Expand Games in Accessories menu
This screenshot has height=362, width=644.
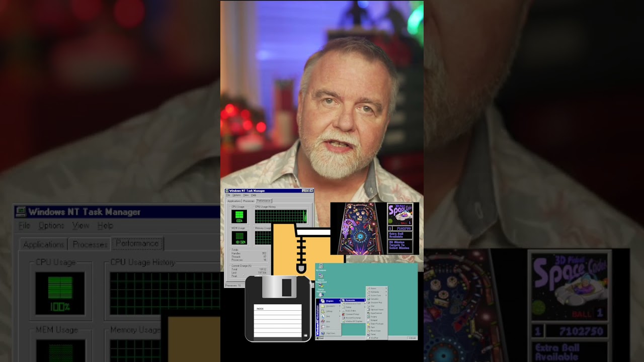tap(377, 289)
